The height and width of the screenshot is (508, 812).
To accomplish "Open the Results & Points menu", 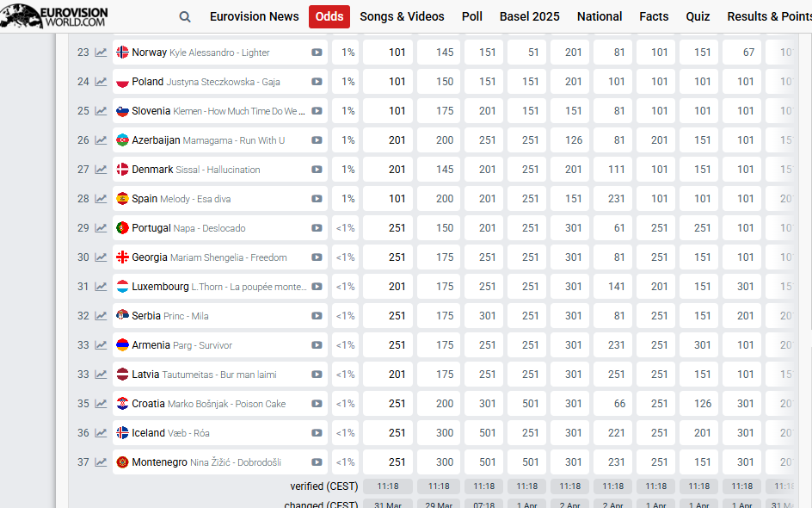I will point(770,16).
